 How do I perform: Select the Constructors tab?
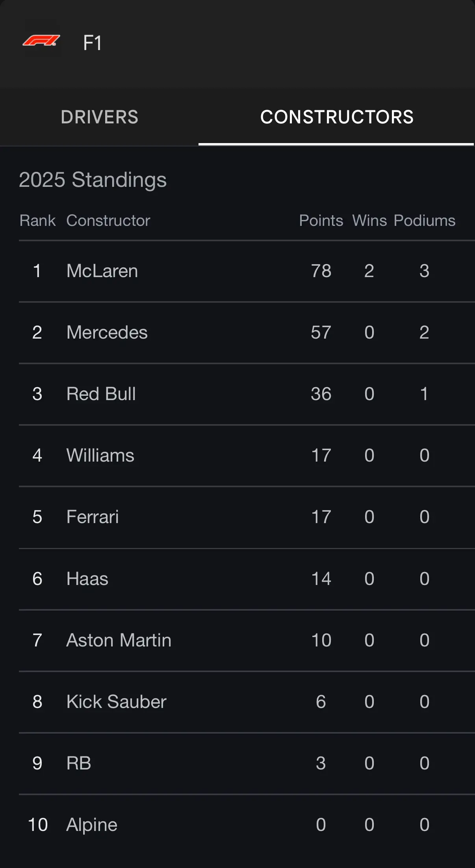[x=337, y=117]
